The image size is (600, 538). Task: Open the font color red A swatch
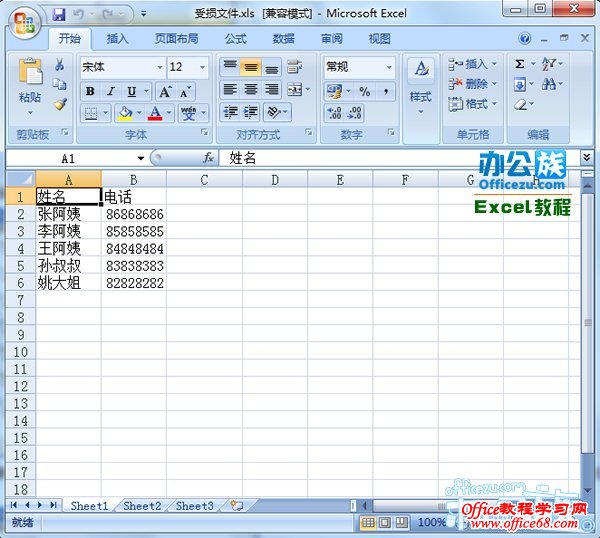[154, 113]
